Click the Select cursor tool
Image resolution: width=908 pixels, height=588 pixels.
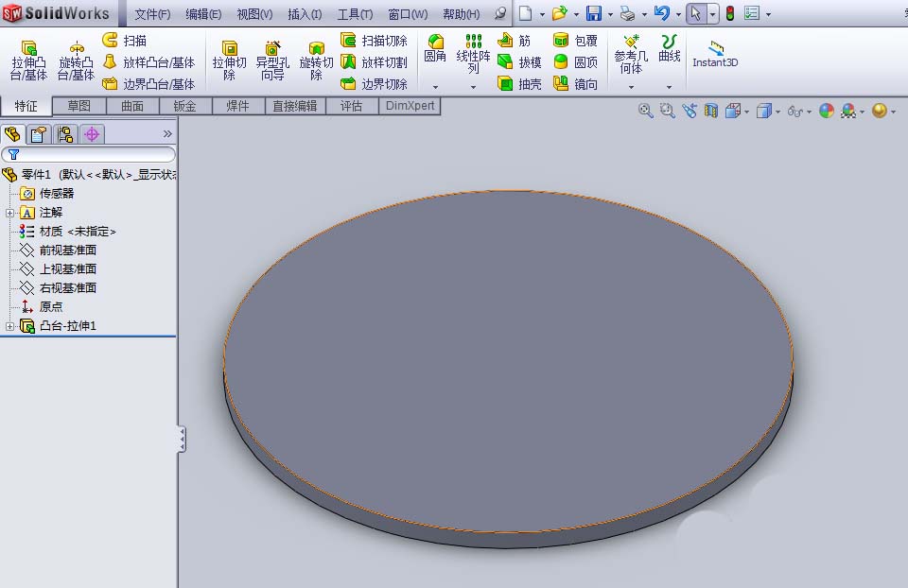pos(696,12)
